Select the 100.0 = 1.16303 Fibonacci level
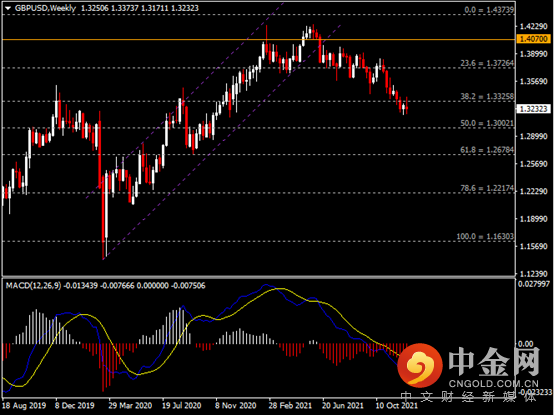Viewport: 554px width, 415px height. tap(485, 237)
